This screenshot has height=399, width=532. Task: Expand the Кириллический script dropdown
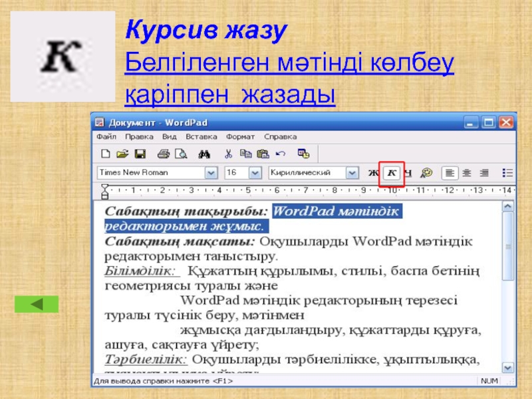coord(352,173)
